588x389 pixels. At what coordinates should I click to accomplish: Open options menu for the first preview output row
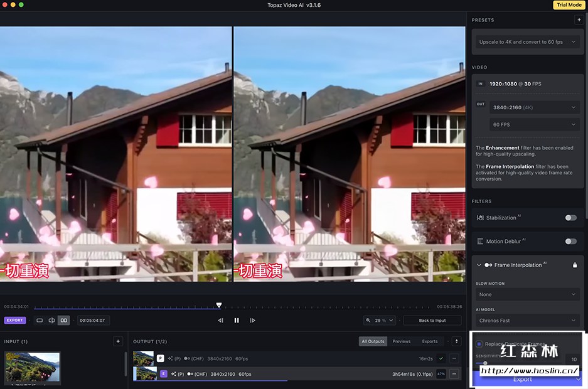tap(454, 358)
